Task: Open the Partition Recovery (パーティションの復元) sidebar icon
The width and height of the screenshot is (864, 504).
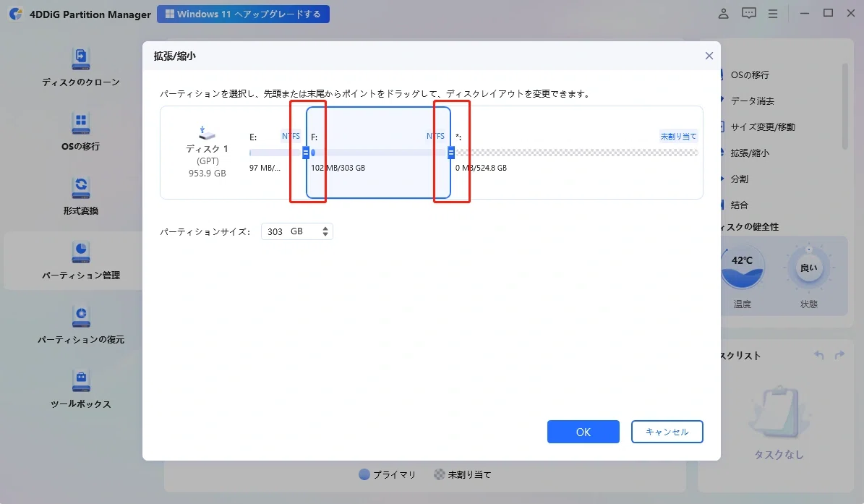Action: (x=80, y=317)
